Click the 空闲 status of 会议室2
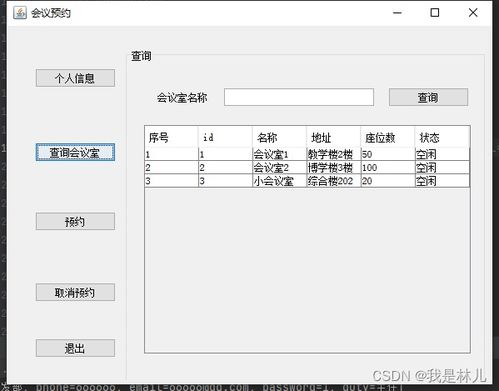Viewport: 499px width, 391px height. point(442,167)
